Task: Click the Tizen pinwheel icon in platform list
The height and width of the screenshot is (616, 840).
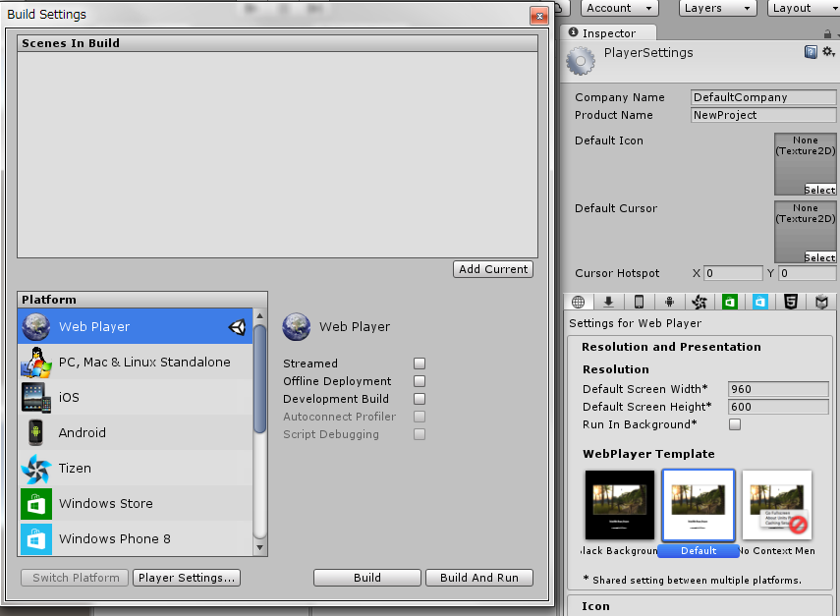Action: tap(36, 469)
